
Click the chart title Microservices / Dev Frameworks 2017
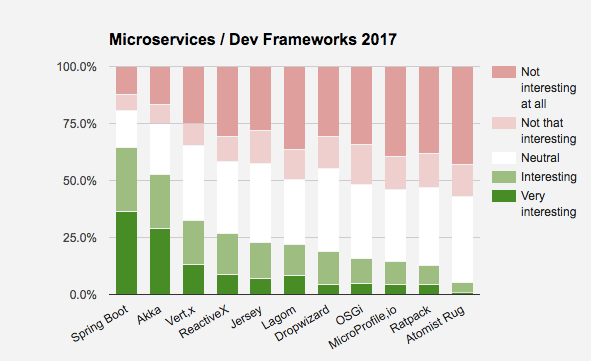[x=253, y=39]
